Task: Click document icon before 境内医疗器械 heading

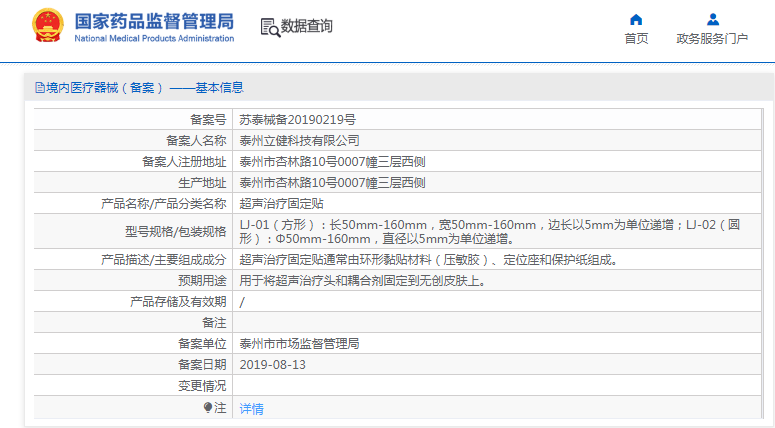Action: tap(40, 88)
